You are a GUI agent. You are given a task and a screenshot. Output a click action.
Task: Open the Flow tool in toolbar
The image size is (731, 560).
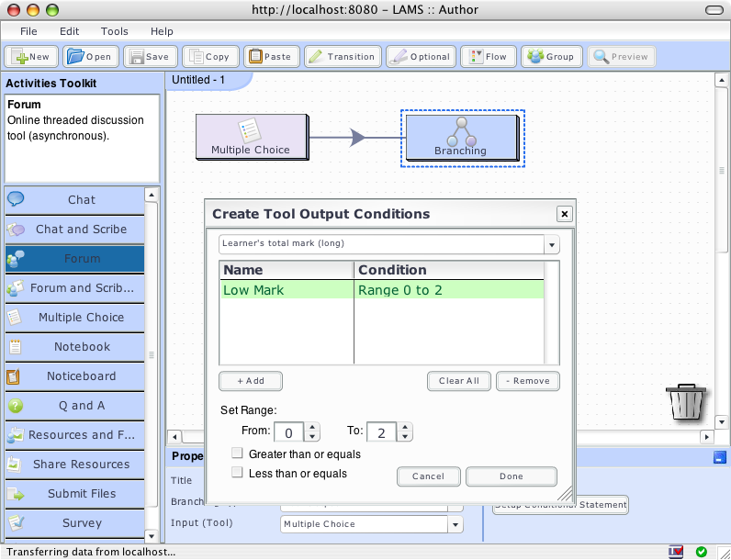point(488,56)
